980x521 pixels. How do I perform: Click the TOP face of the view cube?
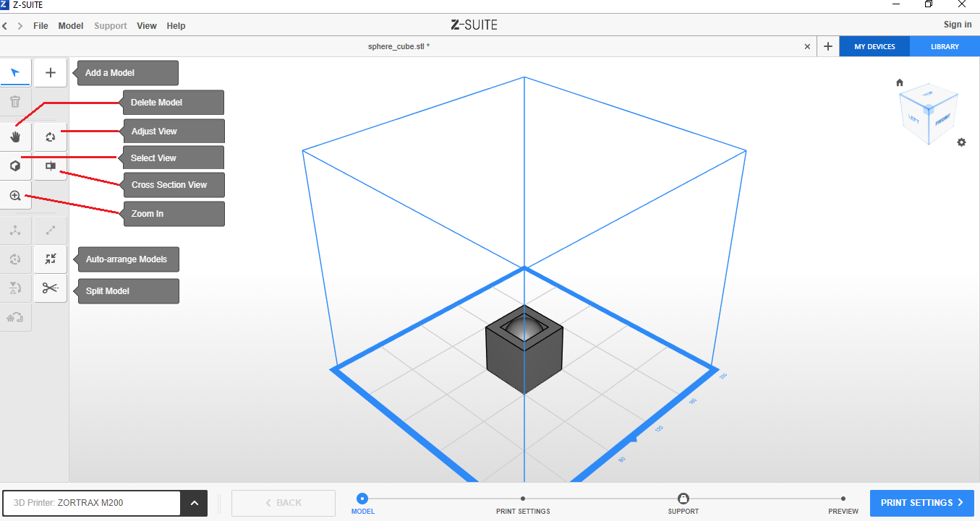(x=928, y=95)
